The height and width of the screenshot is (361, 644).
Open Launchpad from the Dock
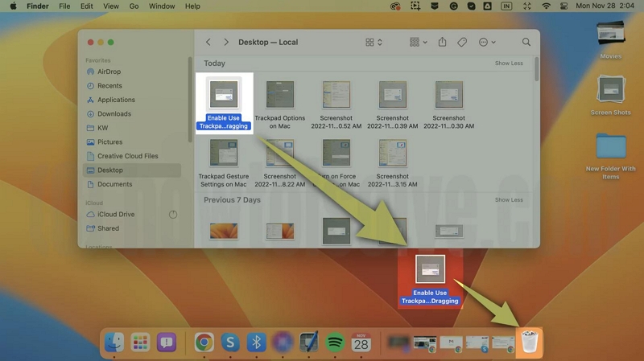(140, 343)
